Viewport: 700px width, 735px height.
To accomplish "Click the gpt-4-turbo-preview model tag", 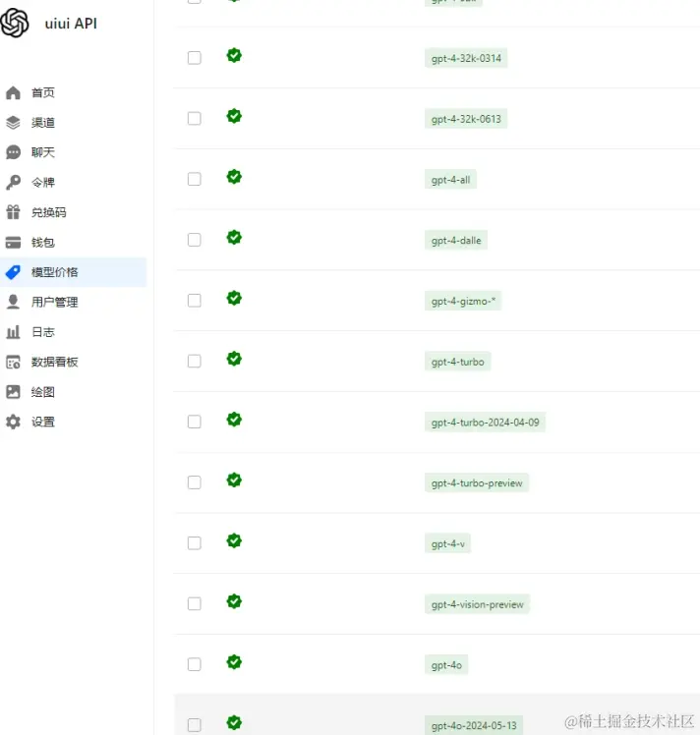I will pyautogui.click(x=477, y=482).
